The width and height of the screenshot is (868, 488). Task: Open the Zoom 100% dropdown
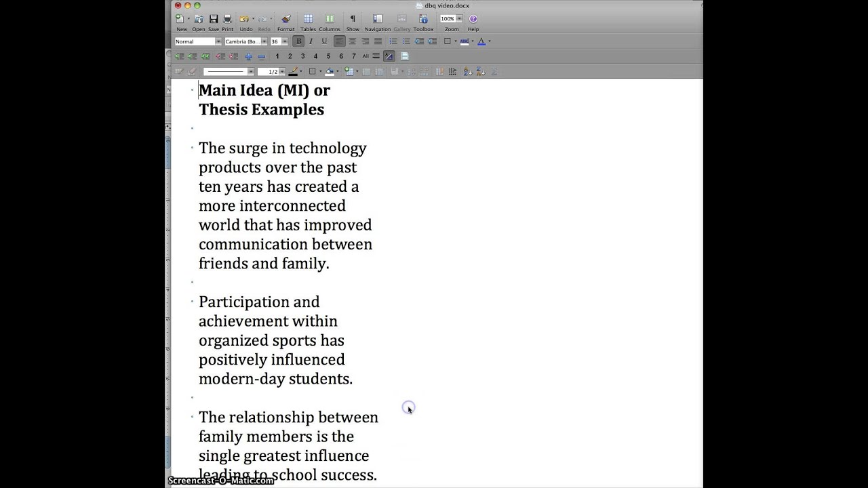tap(459, 19)
